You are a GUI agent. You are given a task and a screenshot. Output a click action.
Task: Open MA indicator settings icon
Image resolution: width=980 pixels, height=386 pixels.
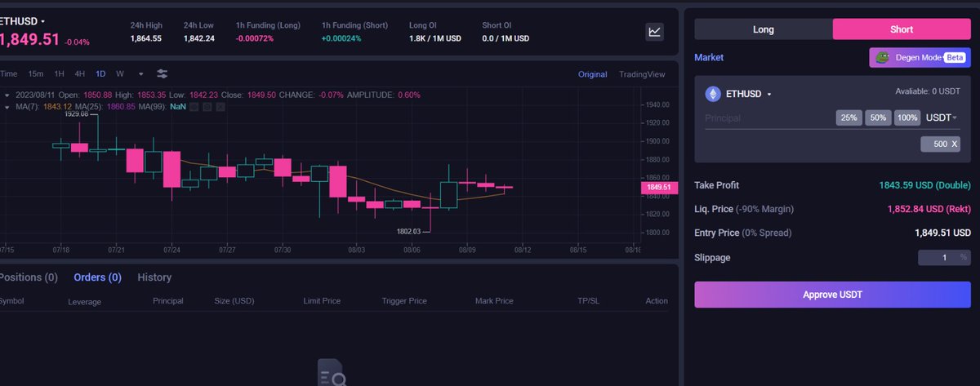pyautogui.click(x=207, y=106)
